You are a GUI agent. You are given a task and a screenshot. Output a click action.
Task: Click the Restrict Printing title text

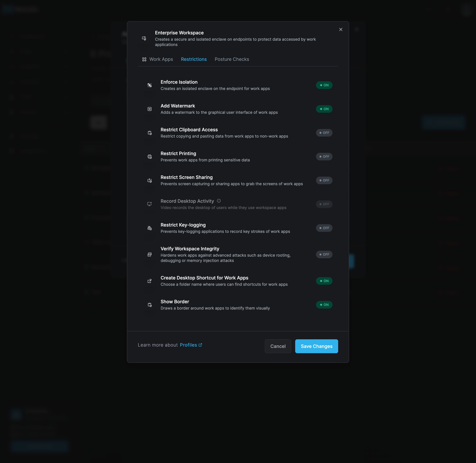coord(178,153)
